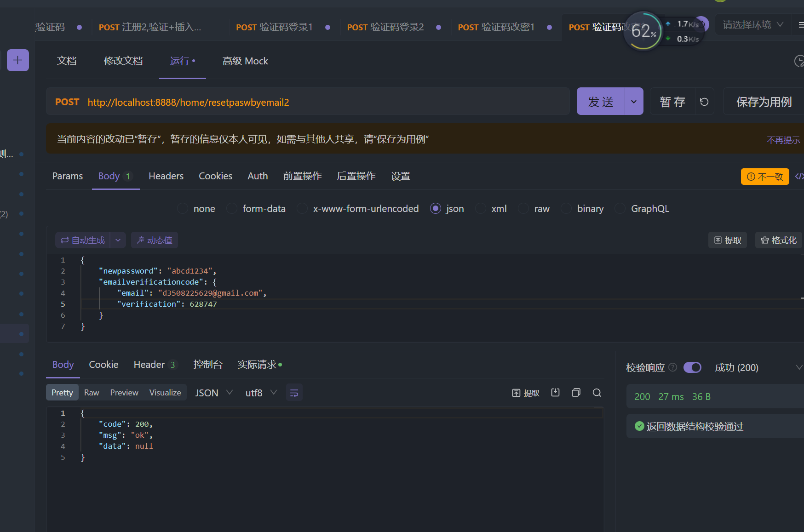804x532 pixels.
Task: Open the utf8 encoding dropdown
Action: tap(261, 393)
